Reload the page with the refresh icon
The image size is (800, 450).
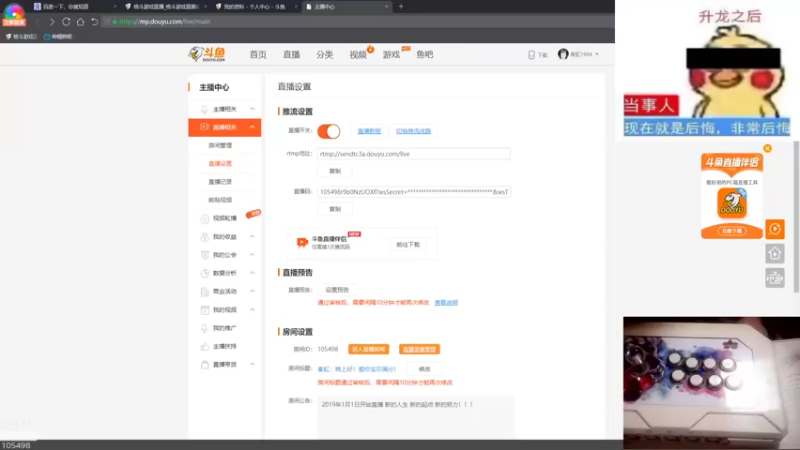pyautogui.click(x=66, y=22)
